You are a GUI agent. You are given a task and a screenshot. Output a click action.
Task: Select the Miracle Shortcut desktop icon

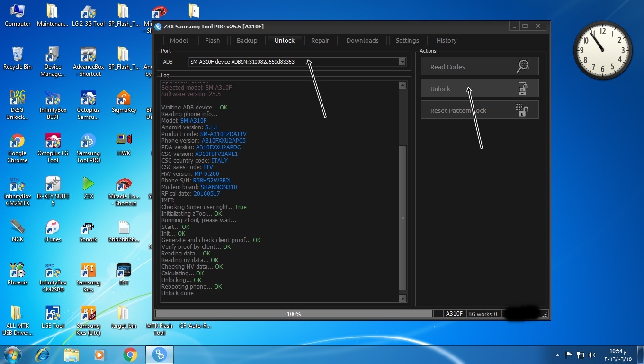[x=124, y=191]
